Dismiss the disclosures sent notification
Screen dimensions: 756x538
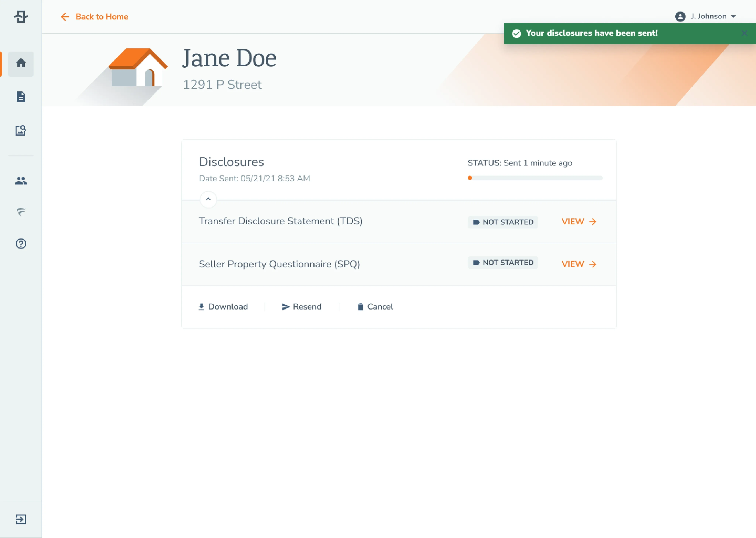[x=744, y=33]
